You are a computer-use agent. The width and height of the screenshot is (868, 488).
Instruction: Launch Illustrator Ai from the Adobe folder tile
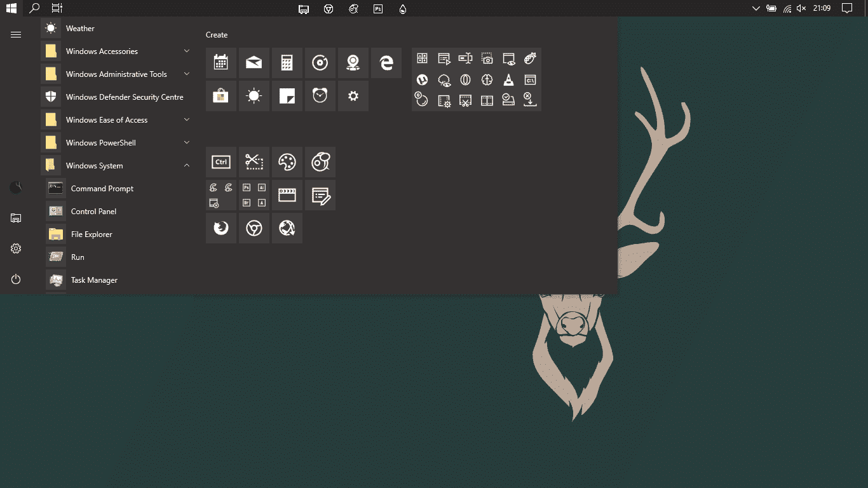click(262, 187)
